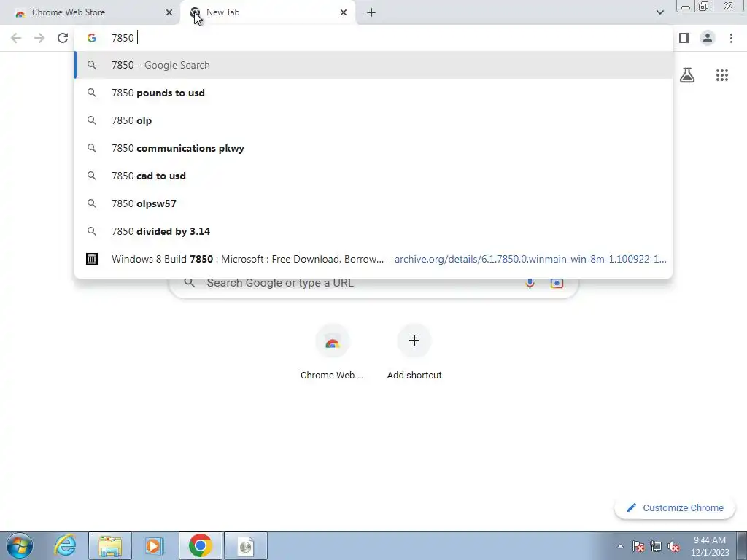
Task: Open the document app taskbar icon
Action: 246,545
